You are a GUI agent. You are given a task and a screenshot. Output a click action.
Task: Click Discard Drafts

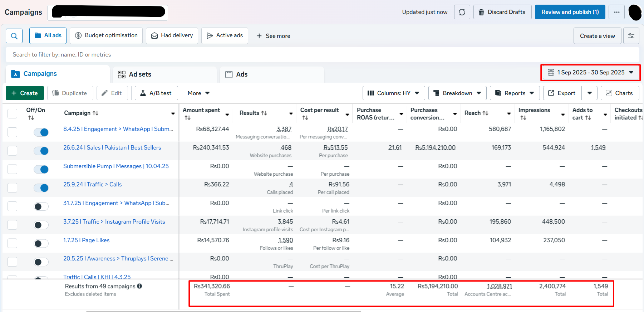[x=502, y=12]
